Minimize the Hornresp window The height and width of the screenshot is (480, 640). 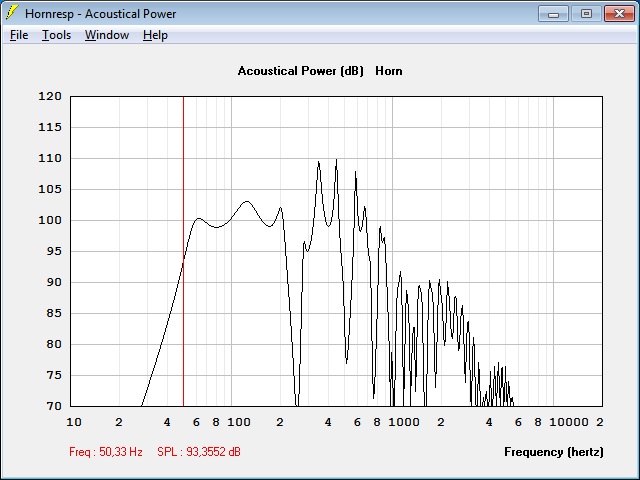pyautogui.click(x=553, y=14)
